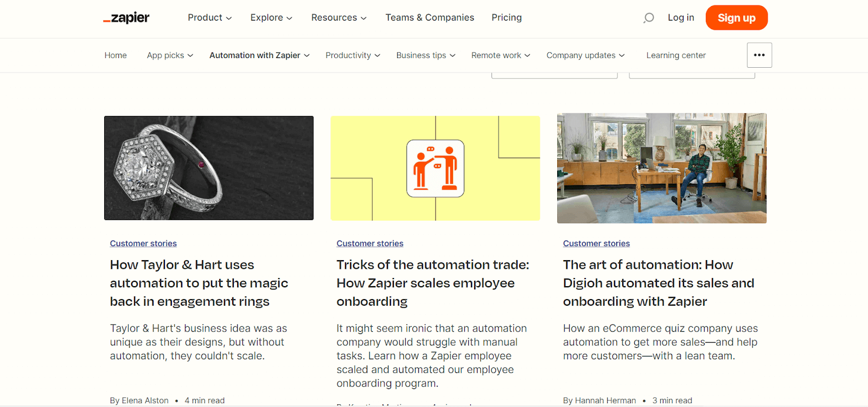This screenshot has width=868, height=407.
Task: Open the Taylor & Hart engagement rings article
Action: (x=199, y=283)
